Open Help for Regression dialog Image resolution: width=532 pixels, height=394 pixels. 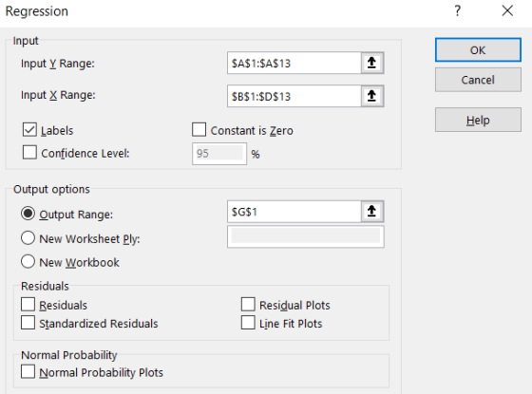(478, 120)
